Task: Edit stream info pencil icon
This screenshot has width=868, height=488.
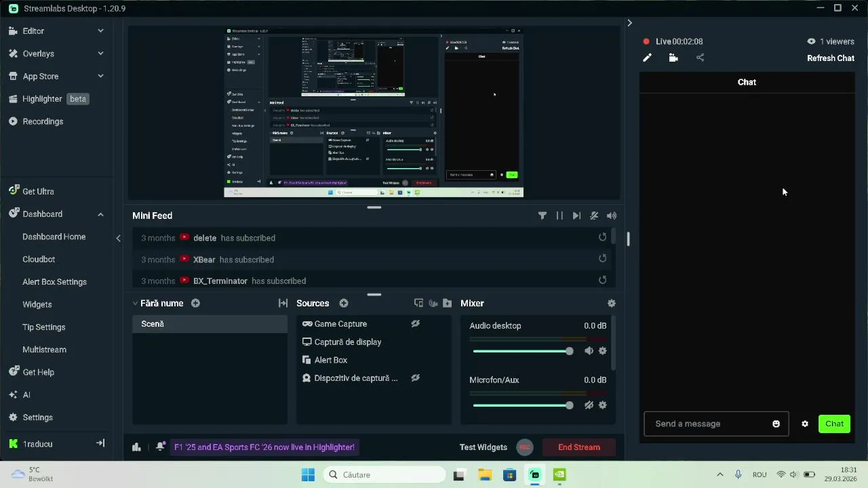Action: pyautogui.click(x=647, y=58)
